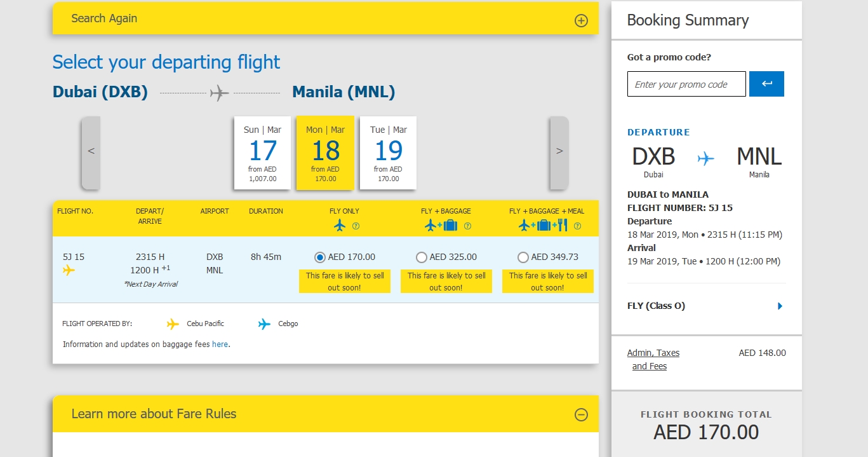
Task: Focus the promo code input field
Action: 686,84
